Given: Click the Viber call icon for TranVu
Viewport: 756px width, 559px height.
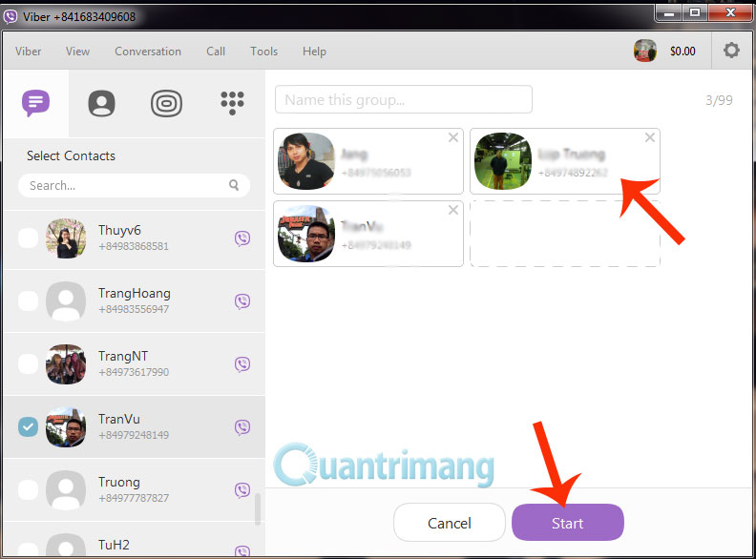Looking at the screenshot, I should point(242,427).
